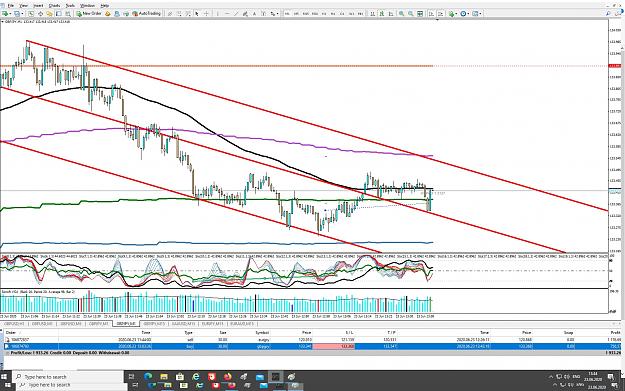Expand the Profiles dropdown arrow
The image size is (625, 391).
point(22,14)
